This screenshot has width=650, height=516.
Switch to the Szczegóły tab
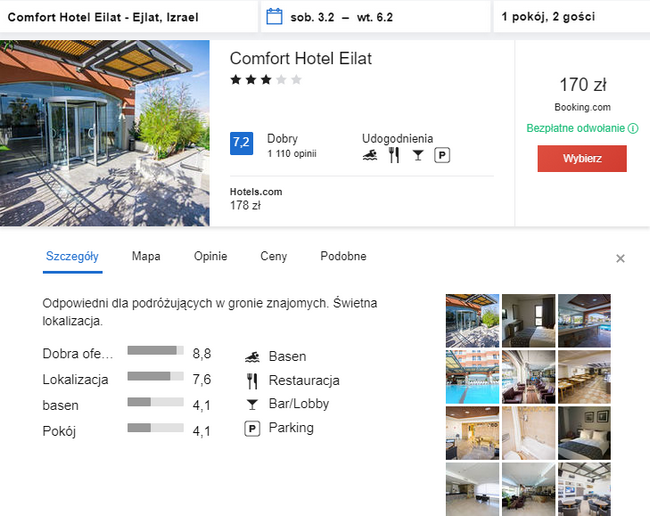pos(72,257)
